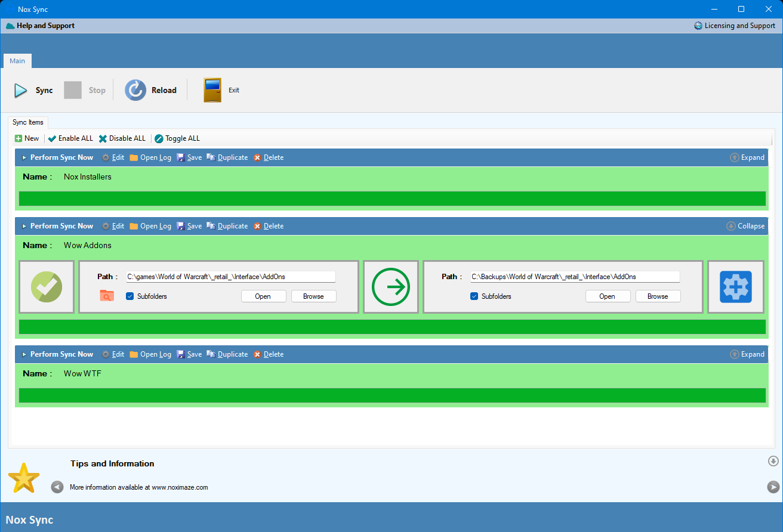Screen dimensions: 783x532
Task: Duplicate the Wow Addons item
Action: tap(227, 226)
